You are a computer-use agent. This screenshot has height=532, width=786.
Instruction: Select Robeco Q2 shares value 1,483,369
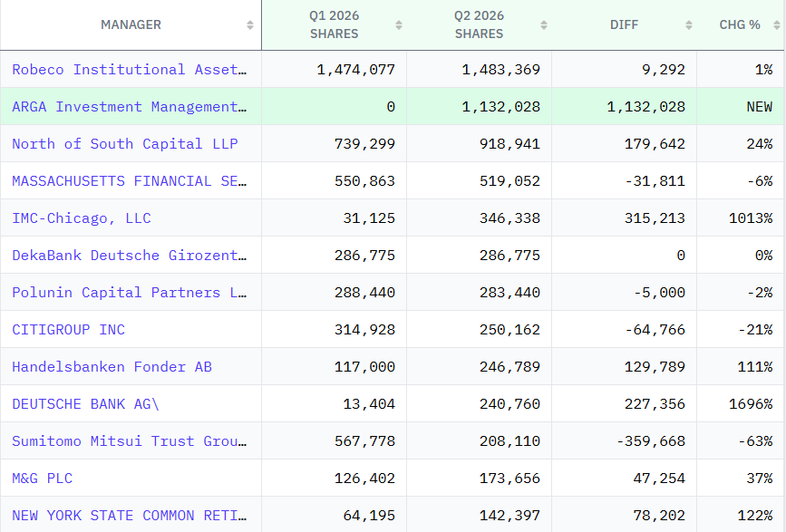tap(500, 70)
